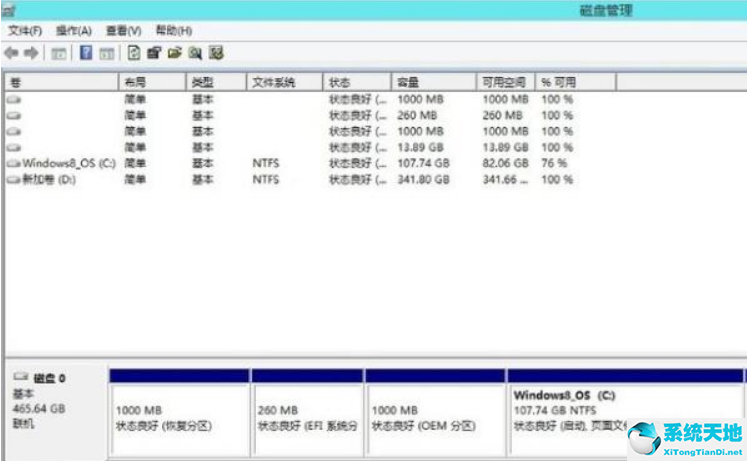Select the 新加卷 (D:) volume row name
This screenshot has width=747, height=461.
pyautogui.click(x=49, y=180)
